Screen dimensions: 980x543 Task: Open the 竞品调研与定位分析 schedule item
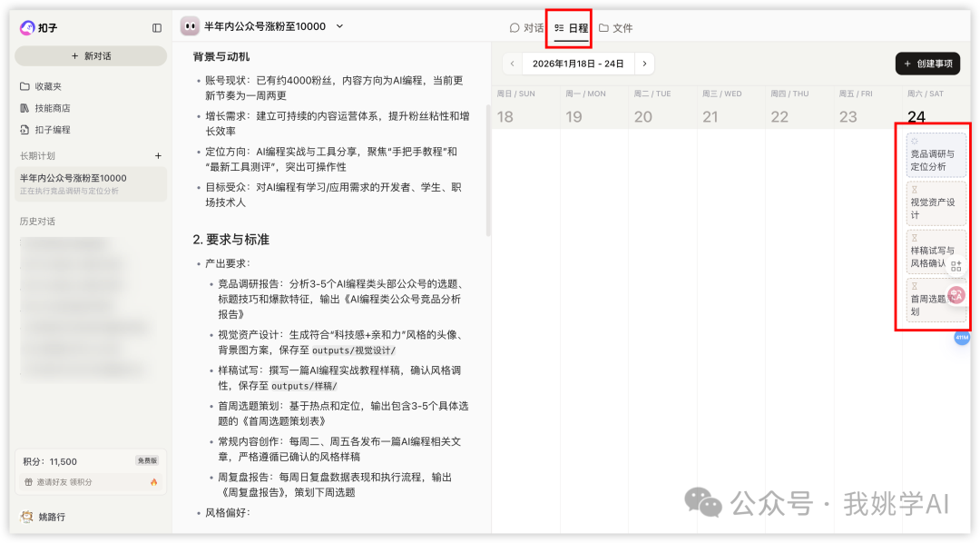[x=936, y=155]
